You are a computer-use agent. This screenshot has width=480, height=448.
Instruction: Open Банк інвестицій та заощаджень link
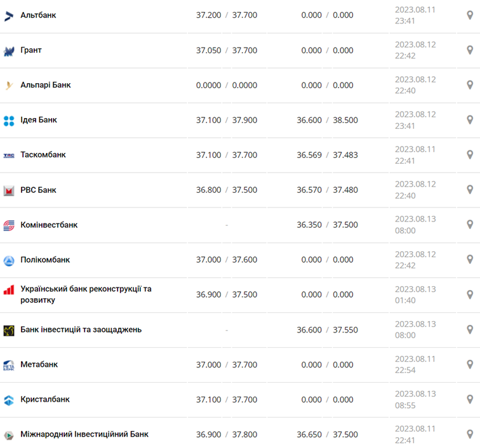click(x=81, y=330)
